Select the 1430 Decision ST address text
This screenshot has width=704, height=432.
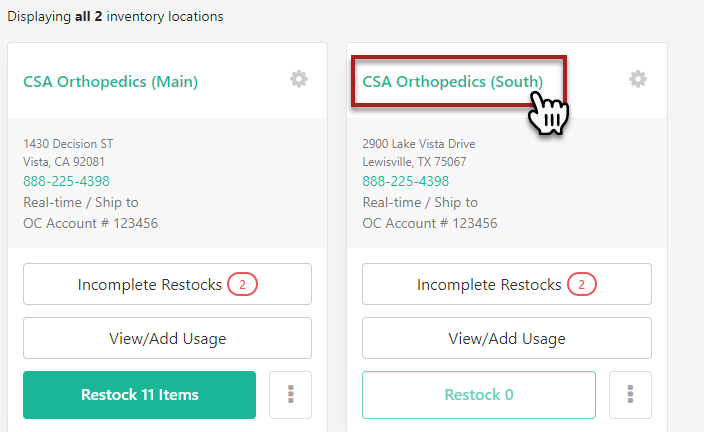68,144
